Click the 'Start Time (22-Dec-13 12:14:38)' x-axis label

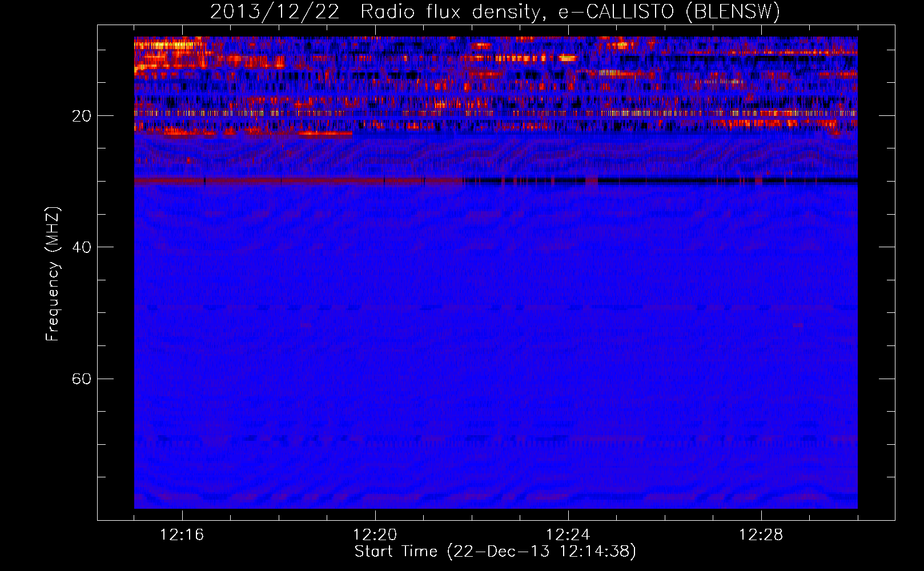pos(495,552)
